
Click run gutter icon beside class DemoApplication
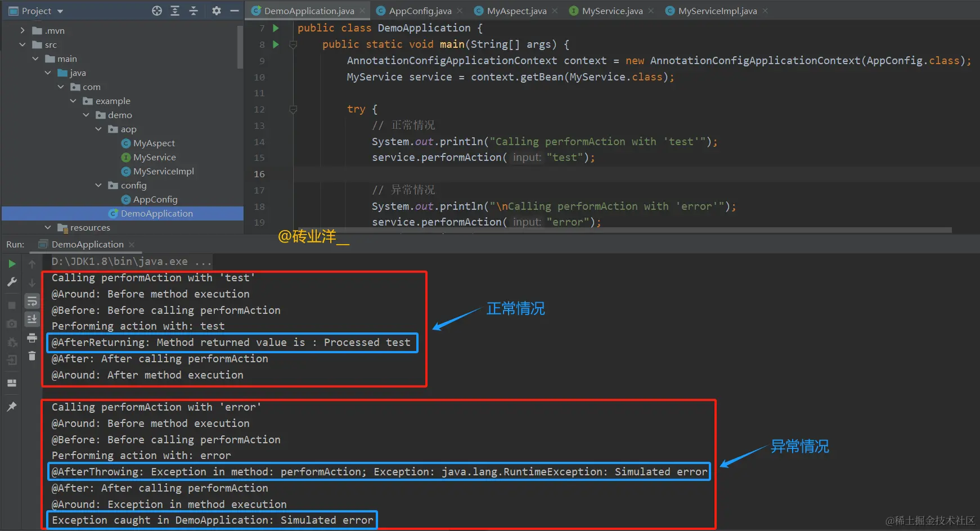276,28
